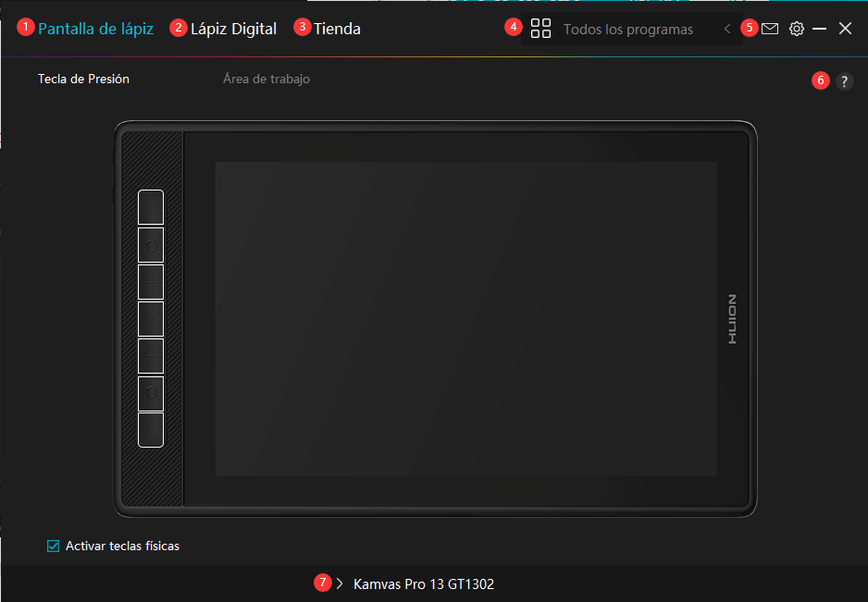Switch to the Lápiz Digital tab
This screenshot has height=602, width=868.
[233, 29]
